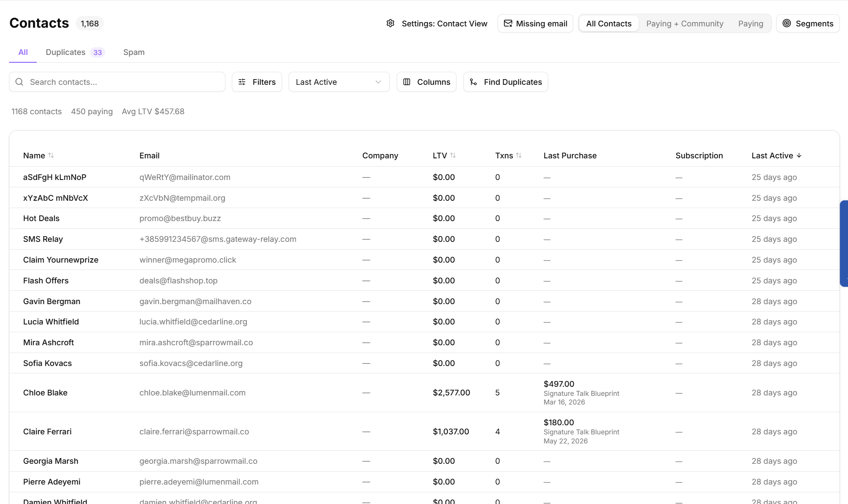
Task: Click Claire Ferrari's LTV $1,037.00
Action: 451,431
